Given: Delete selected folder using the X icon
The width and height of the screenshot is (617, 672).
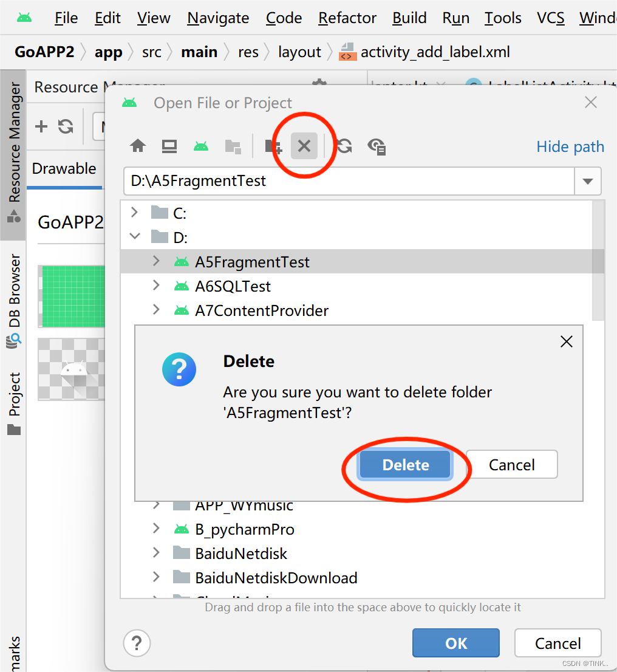Looking at the screenshot, I should point(304,146).
